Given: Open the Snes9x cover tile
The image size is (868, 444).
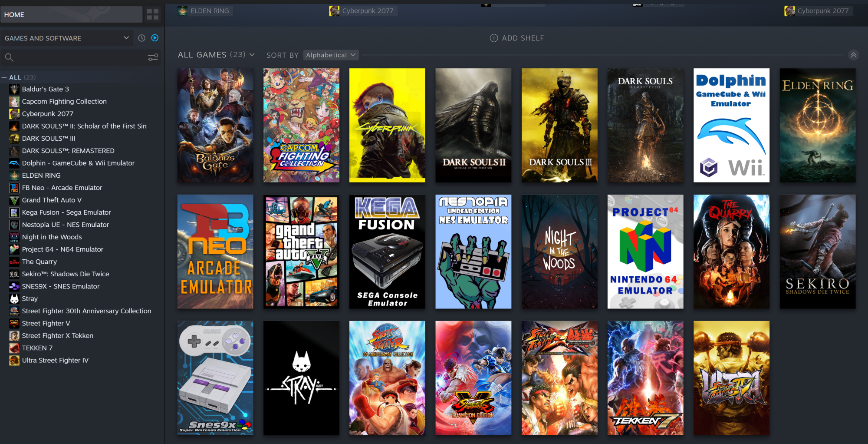Looking at the screenshot, I should point(215,378).
